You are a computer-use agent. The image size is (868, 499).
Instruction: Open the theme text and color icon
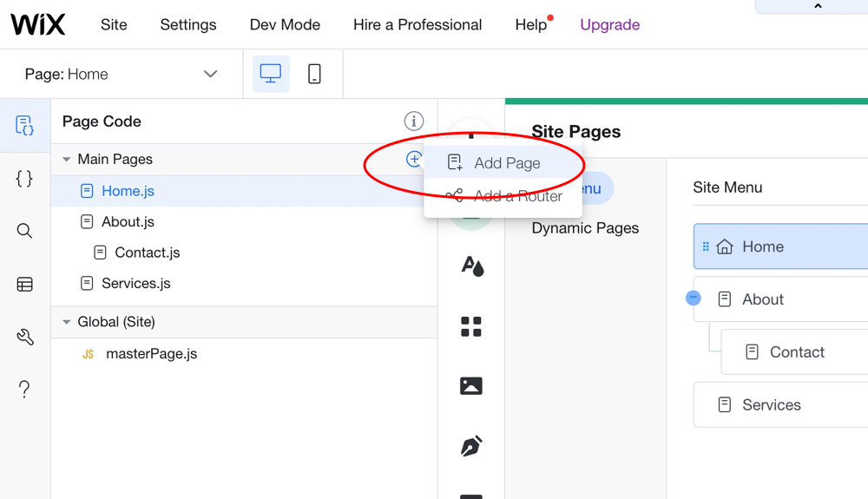click(471, 266)
